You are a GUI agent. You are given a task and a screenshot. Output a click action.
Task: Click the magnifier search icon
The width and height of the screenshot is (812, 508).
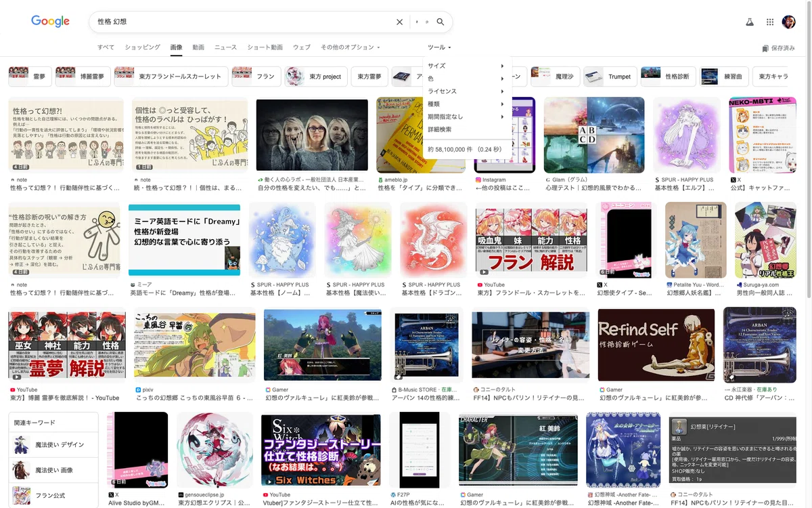tap(441, 22)
